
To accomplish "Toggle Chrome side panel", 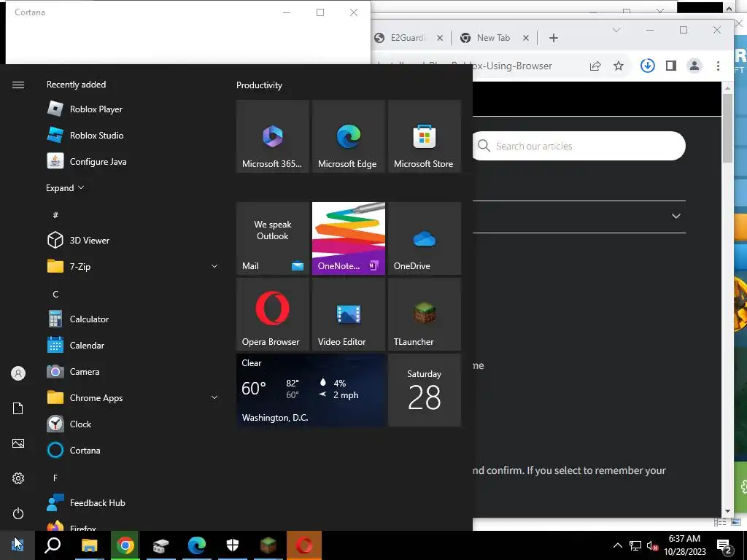I will [x=671, y=66].
